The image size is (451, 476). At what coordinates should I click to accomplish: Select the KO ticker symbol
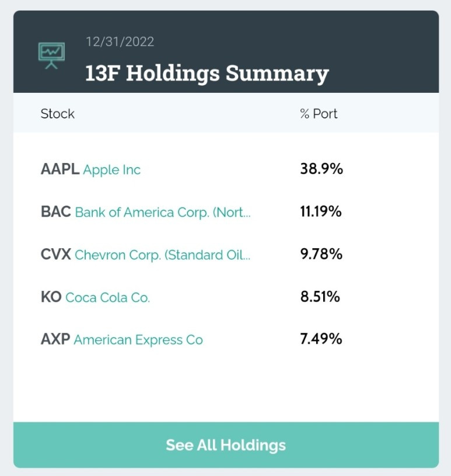(51, 297)
